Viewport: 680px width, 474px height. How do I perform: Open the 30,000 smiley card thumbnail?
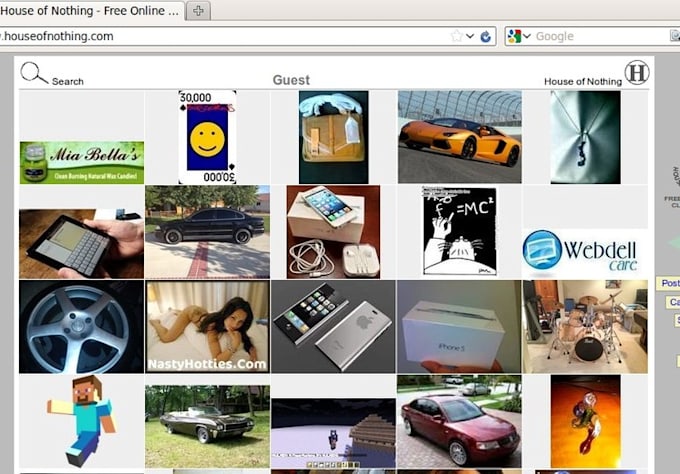[x=207, y=137]
